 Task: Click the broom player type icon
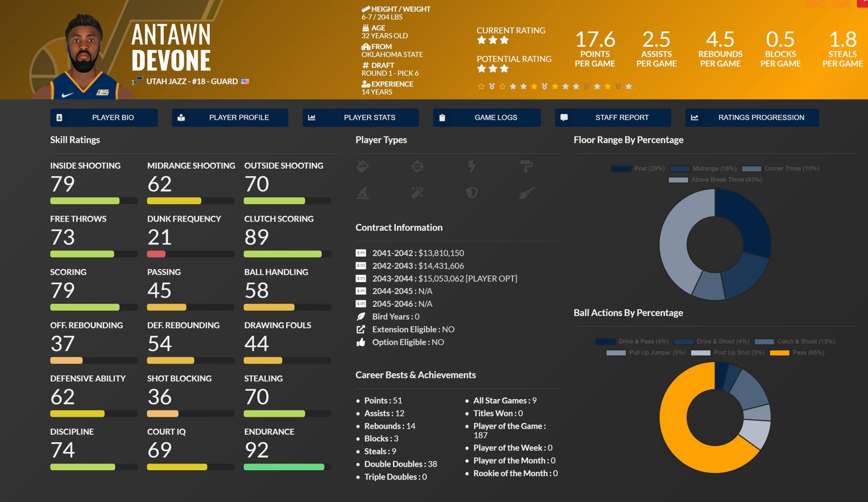click(x=526, y=193)
